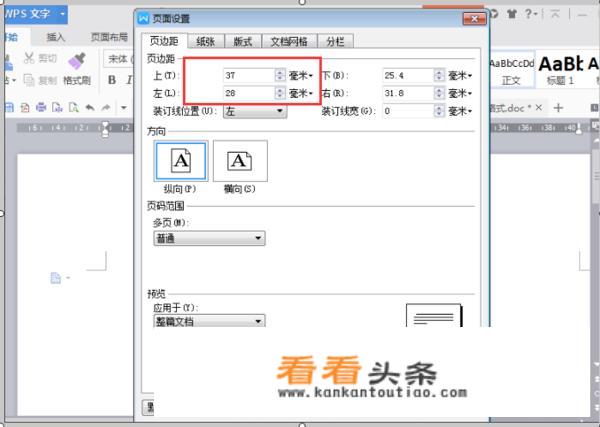Click the top margin 上(T) field
The image size is (600, 427).
tap(249, 75)
